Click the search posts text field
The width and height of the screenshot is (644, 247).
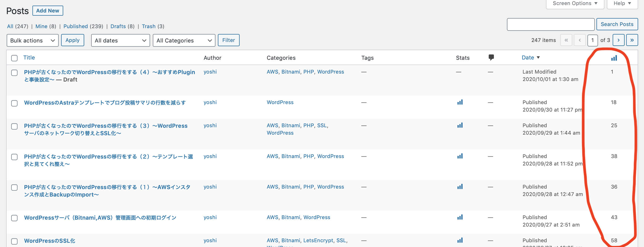(550, 24)
